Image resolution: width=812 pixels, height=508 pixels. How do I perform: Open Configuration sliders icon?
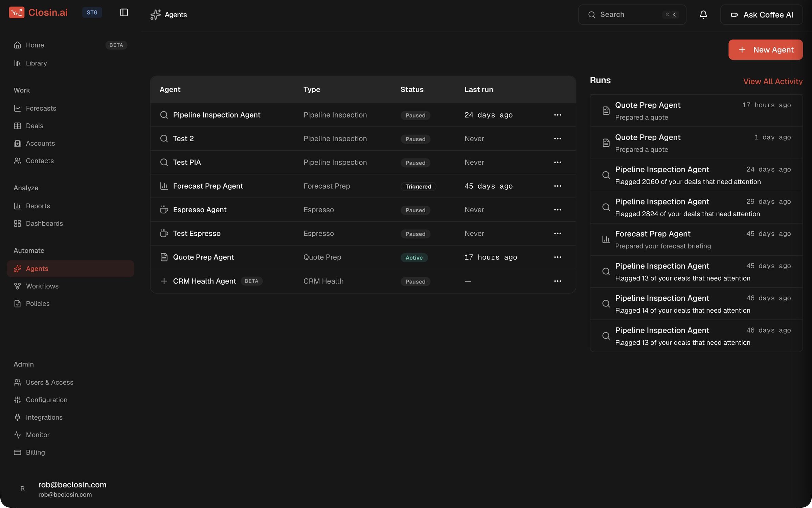[17, 400]
